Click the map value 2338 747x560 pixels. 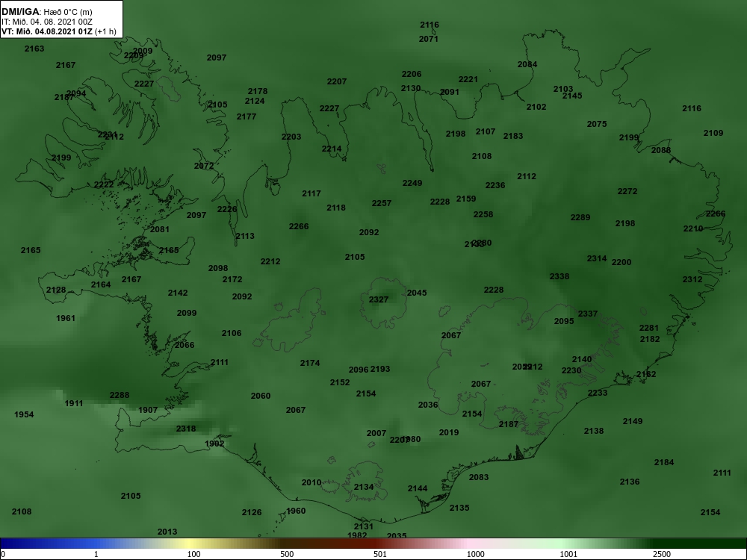point(560,276)
